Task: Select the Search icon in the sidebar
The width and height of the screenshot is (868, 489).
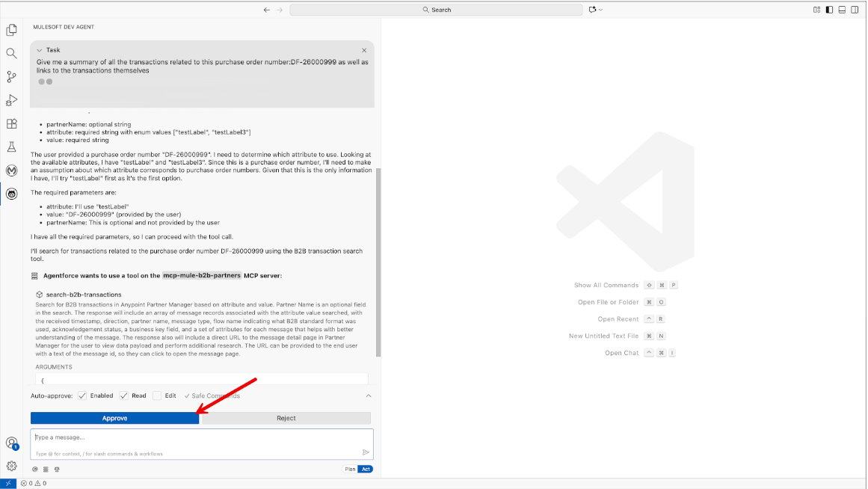Action: click(11, 53)
